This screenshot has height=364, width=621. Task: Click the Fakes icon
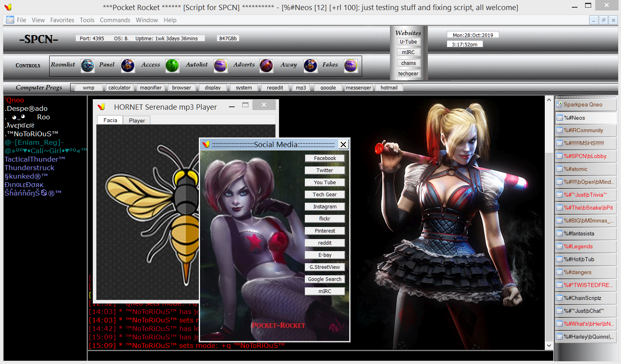[x=351, y=65]
